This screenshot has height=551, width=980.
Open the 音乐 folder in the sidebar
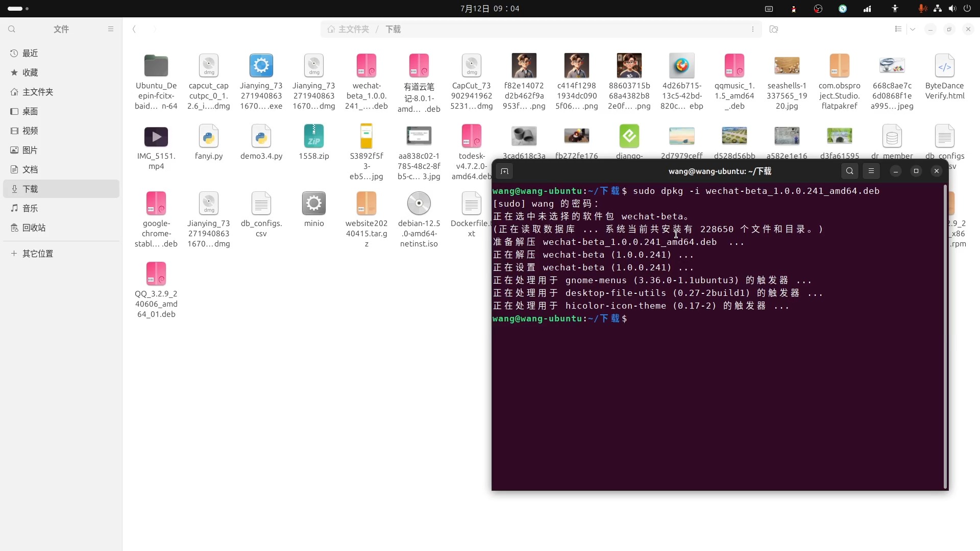(30, 208)
